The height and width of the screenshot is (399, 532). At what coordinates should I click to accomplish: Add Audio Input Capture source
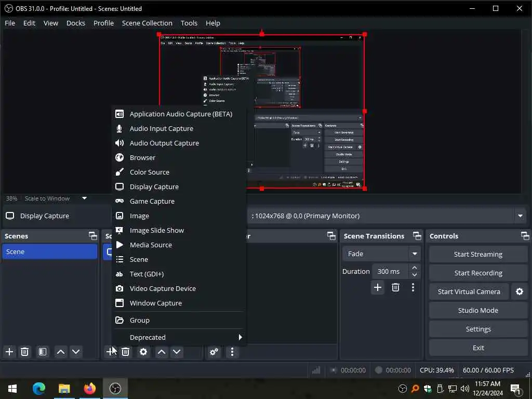pyautogui.click(x=179, y=129)
